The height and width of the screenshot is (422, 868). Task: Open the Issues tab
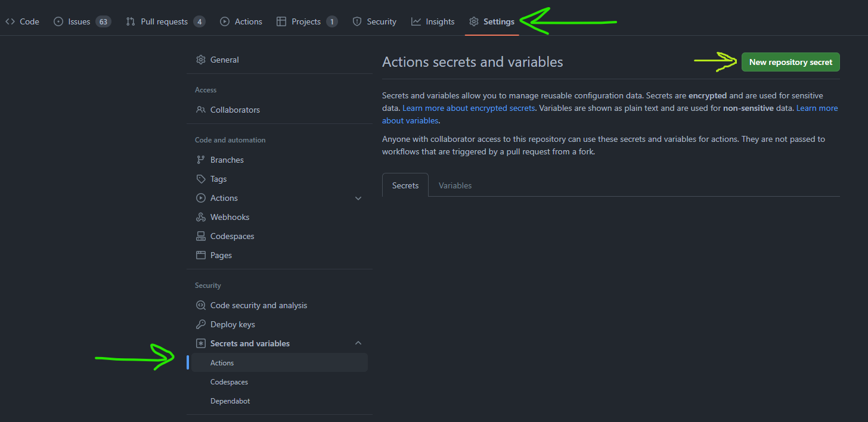82,21
